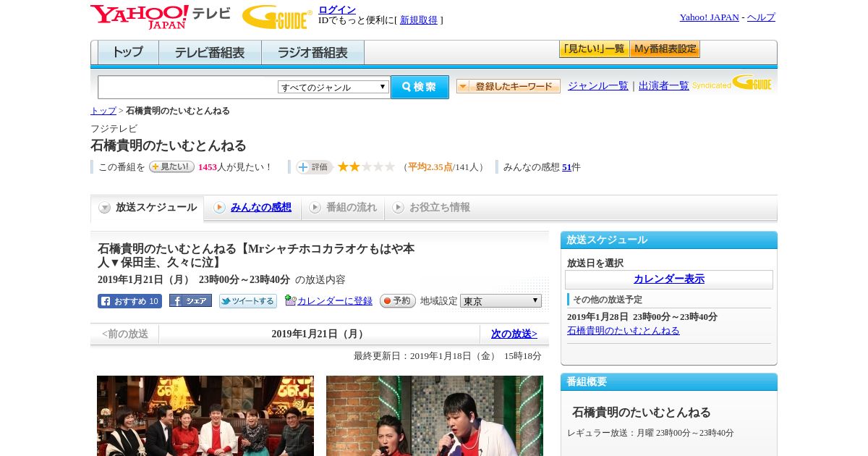This screenshot has height=456, width=868.
Task: Click the 検索 search button
Action: [420, 87]
